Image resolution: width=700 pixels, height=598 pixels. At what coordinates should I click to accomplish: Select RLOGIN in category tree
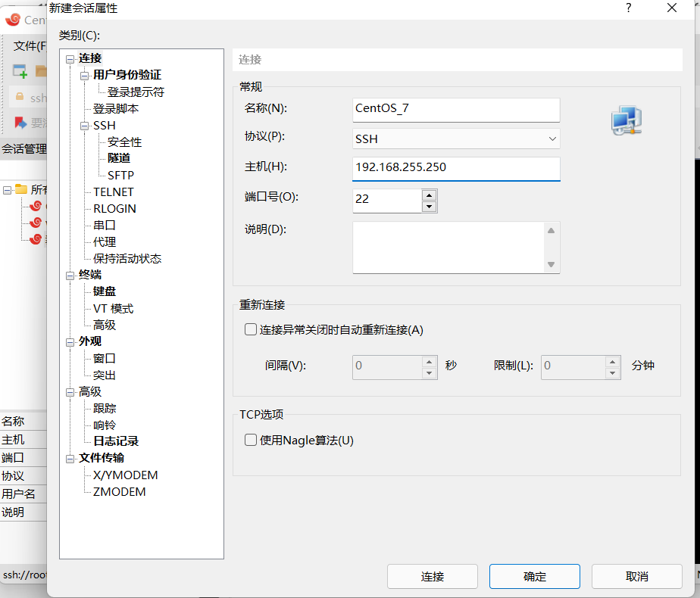pyautogui.click(x=114, y=209)
